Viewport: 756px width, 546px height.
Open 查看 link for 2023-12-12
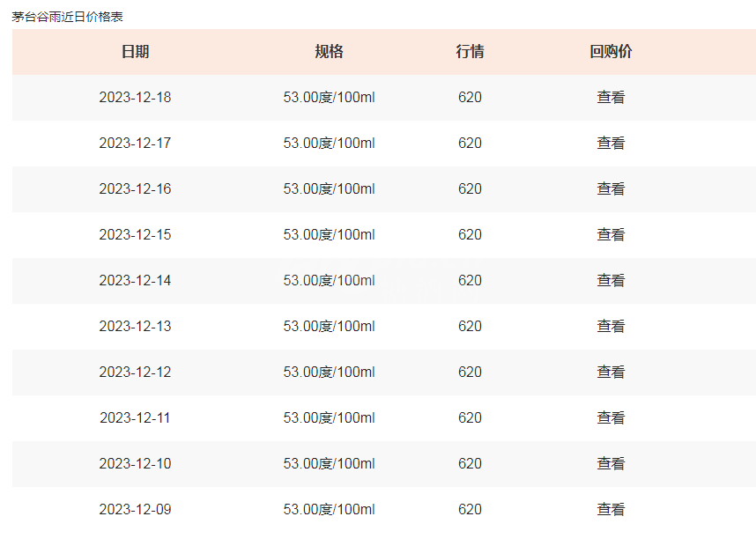611,372
